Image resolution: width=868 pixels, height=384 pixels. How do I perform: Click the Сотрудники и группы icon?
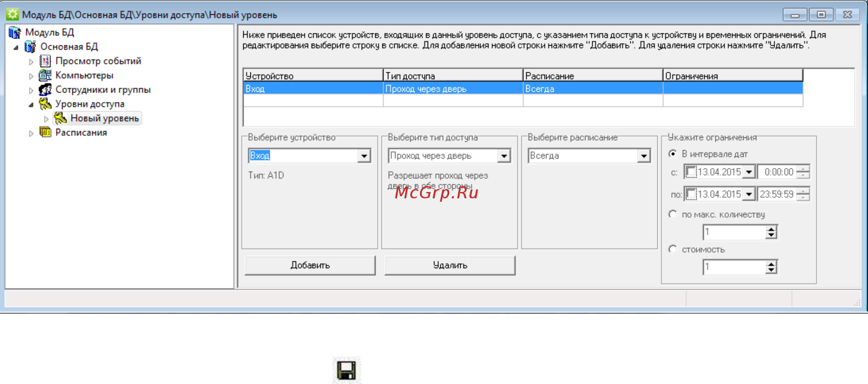pos(45,90)
